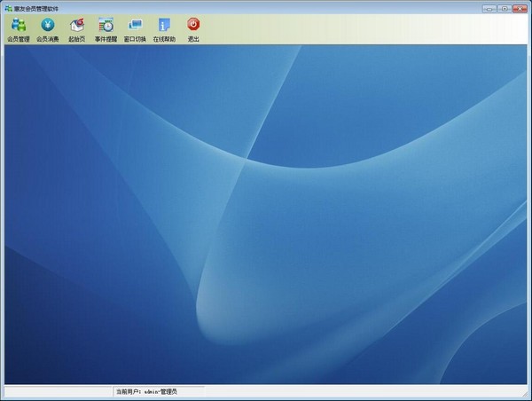Maximize the membership software window

(x=503, y=8)
